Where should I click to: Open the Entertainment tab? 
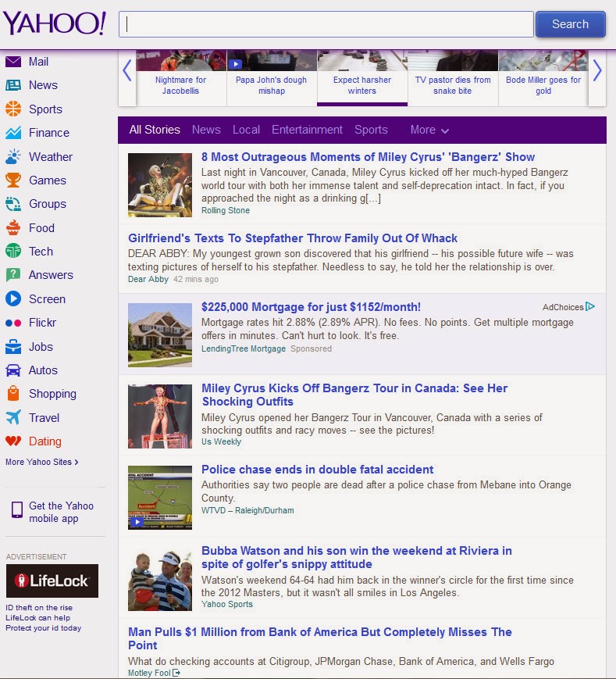click(307, 130)
